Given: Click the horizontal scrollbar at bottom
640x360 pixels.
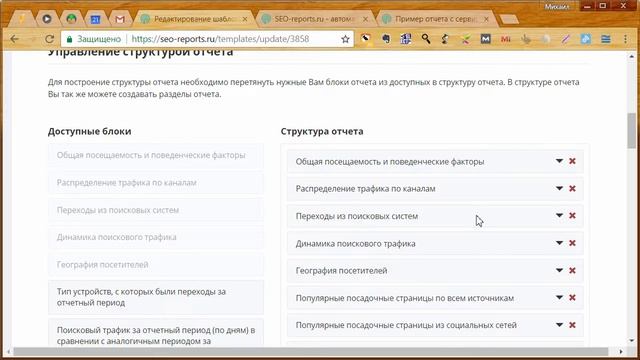Looking at the screenshot, I should click(x=311, y=351).
